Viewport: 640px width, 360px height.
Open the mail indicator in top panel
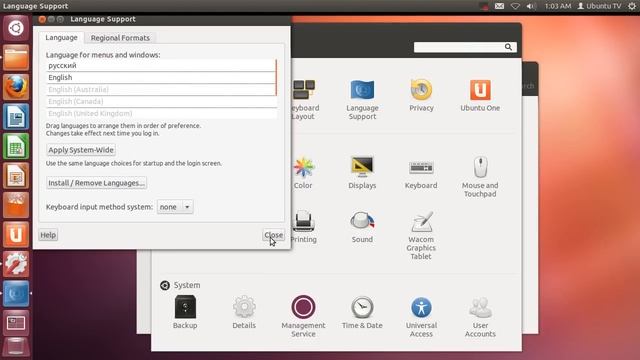(x=499, y=6)
